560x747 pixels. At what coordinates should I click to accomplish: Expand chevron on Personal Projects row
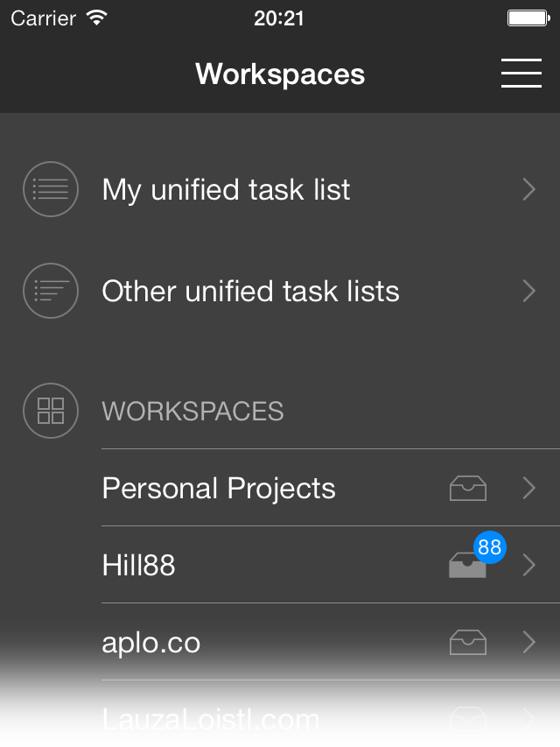[528, 489]
